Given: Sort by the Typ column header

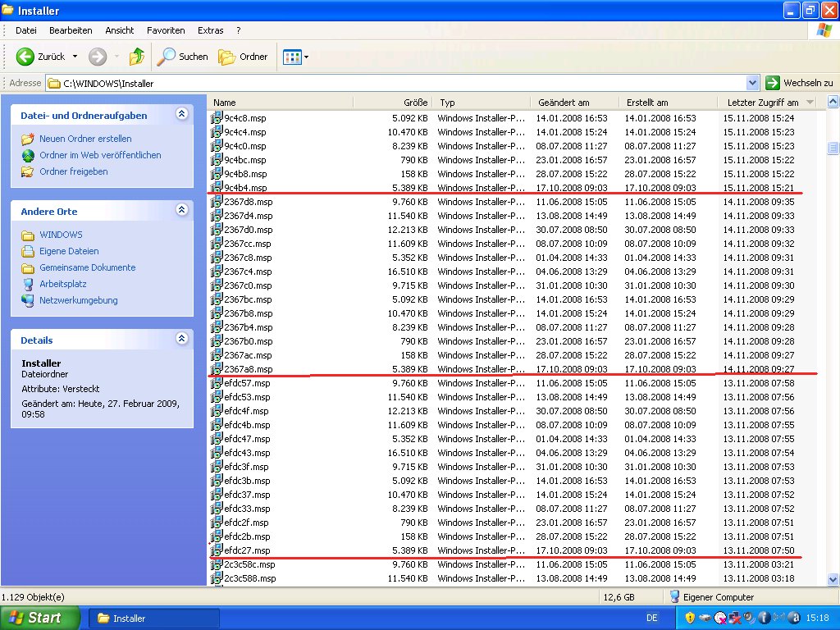Looking at the screenshot, I should pos(482,103).
